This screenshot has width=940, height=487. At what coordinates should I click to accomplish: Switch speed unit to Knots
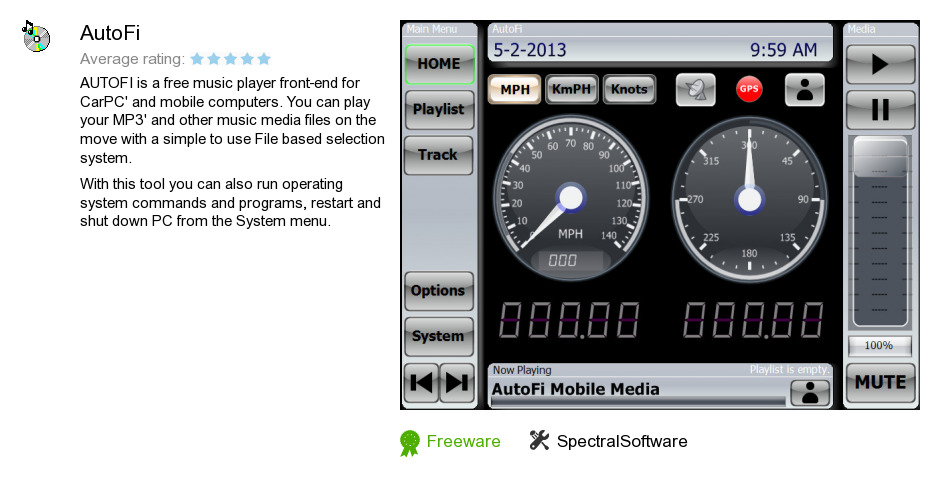point(629,89)
